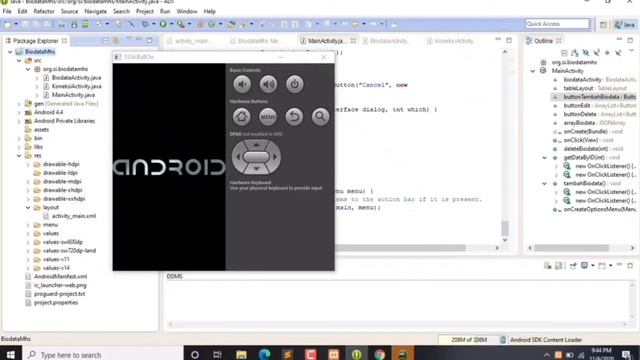
Task: Open the Navigate menu
Action: tap(95, 11)
